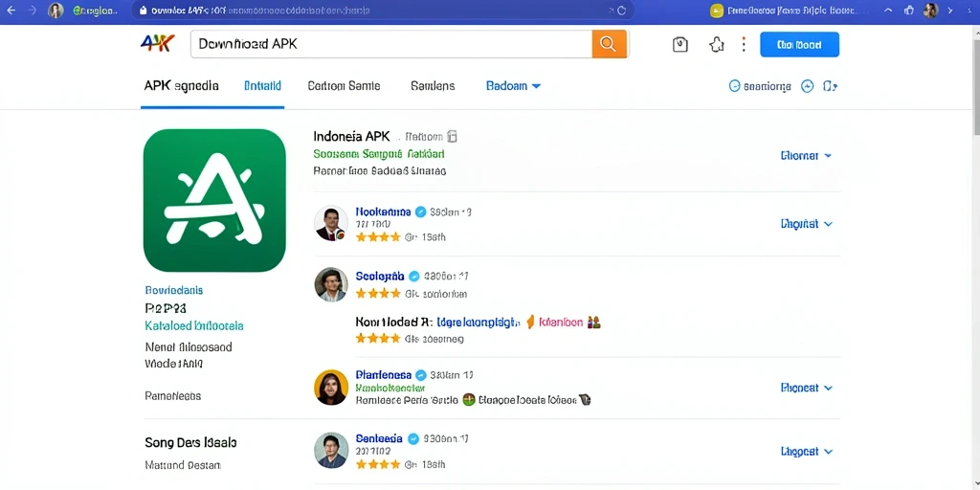Expand the Badoam dropdown tab
980x490 pixels.
click(513, 86)
